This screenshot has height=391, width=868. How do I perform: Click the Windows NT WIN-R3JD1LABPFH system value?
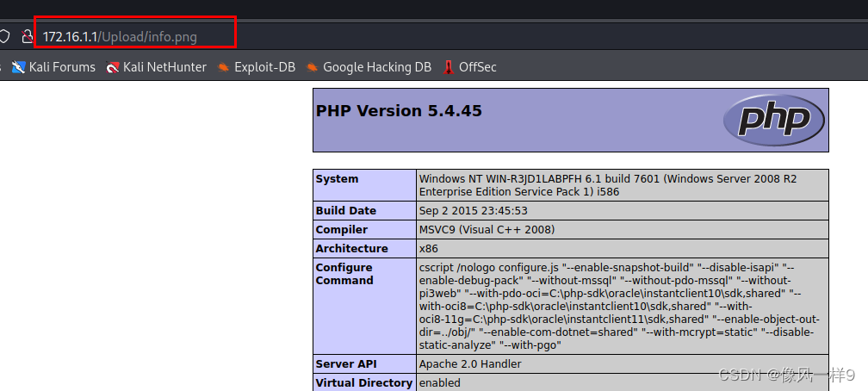coord(608,185)
